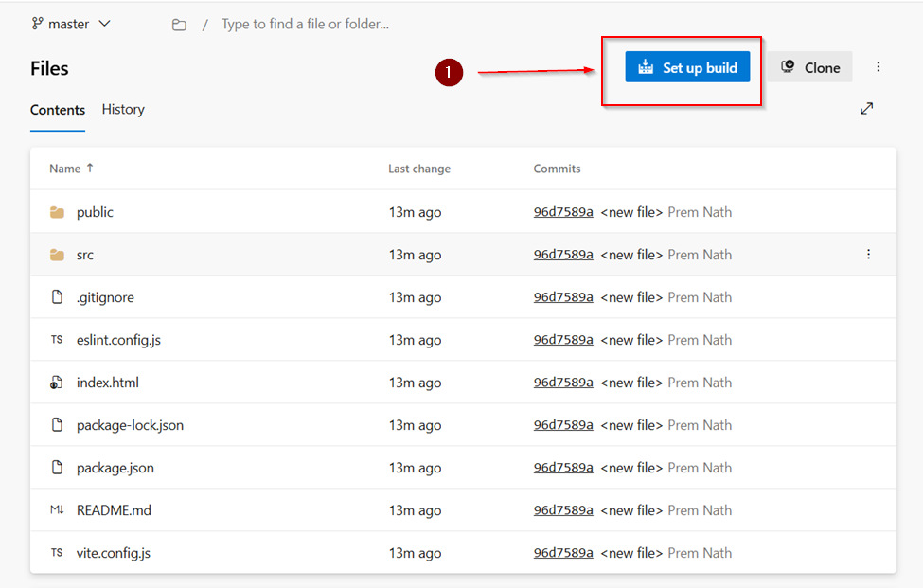
Task: Open eslint.config.js file
Action: [118, 340]
